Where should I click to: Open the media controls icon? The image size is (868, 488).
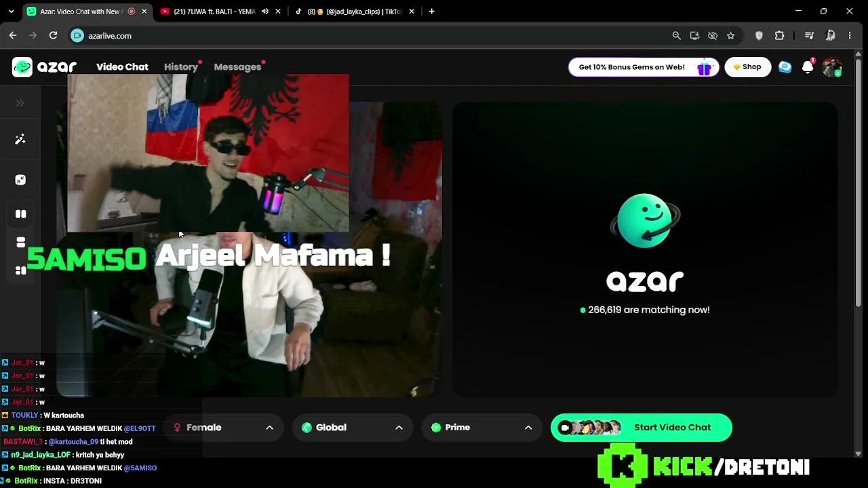809,36
